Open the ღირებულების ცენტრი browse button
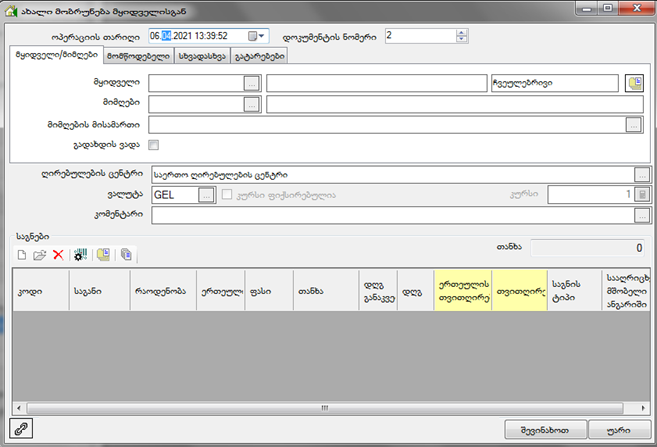The width and height of the screenshot is (657, 447). click(641, 175)
